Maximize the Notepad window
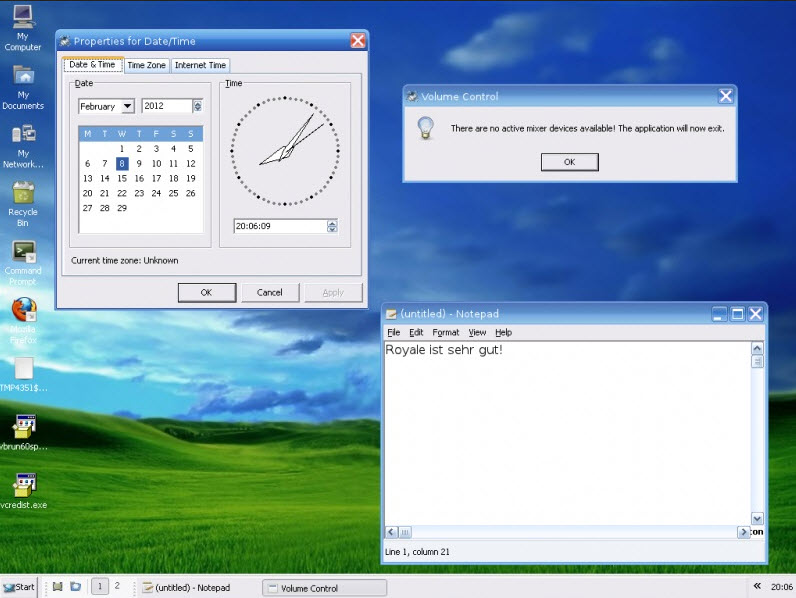796x598 pixels. 738,314
